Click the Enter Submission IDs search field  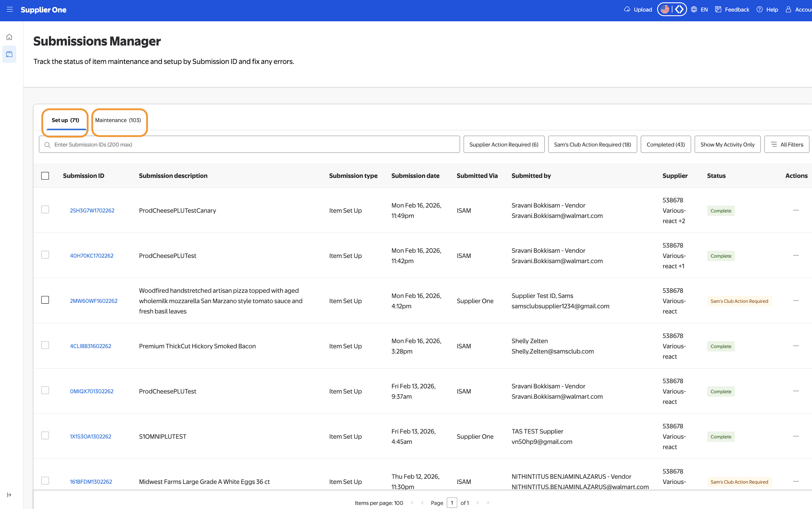coord(249,144)
